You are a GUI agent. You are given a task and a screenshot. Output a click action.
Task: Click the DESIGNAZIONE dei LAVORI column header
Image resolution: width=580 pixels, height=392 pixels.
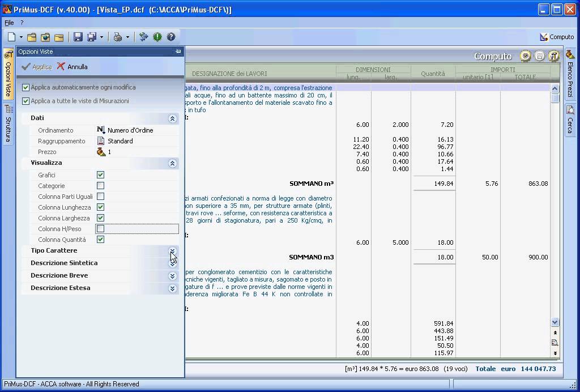(229, 74)
